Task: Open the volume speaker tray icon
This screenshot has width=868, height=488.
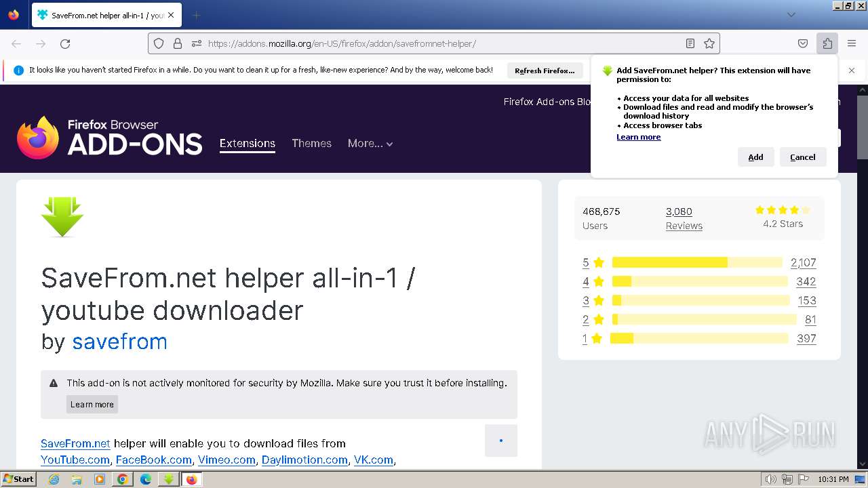Action: pos(770,479)
